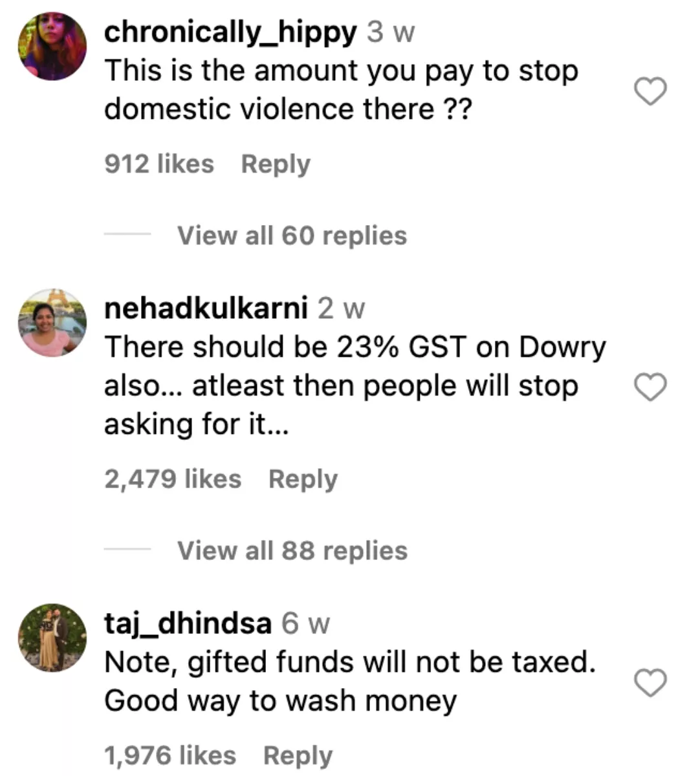Show who gave the 1,976 likes
700x776 pixels.
(x=170, y=755)
